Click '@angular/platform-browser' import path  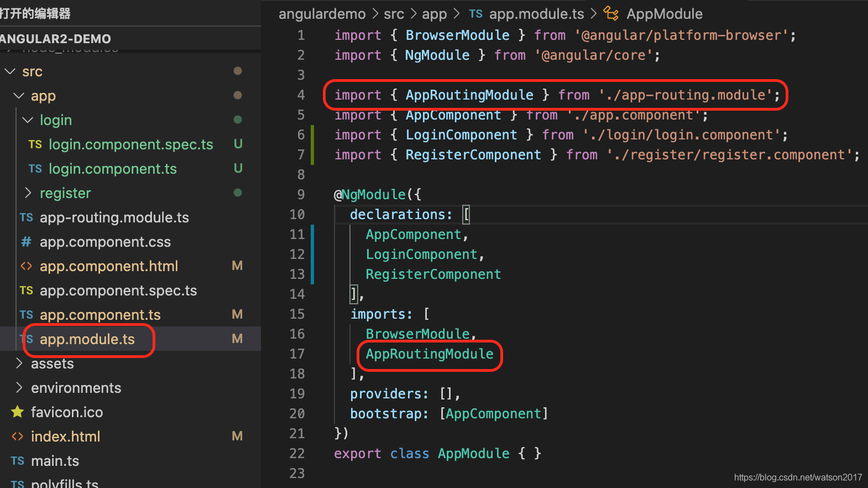click(681, 35)
